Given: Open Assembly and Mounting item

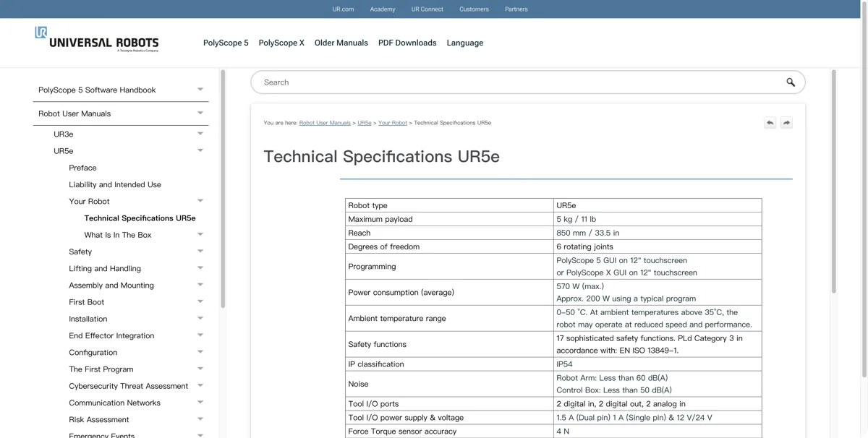Looking at the screenshot, I should 111,285.
